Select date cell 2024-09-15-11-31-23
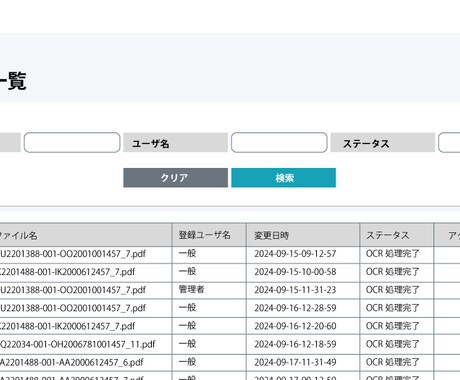The width and height of the screenshot is (460, 380). pos(295,290)
